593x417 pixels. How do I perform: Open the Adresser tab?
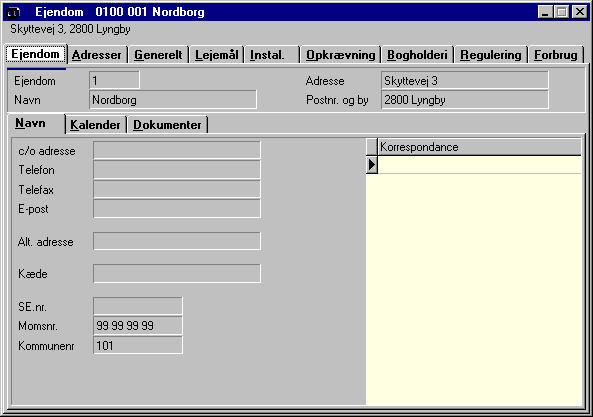(97, 55)
